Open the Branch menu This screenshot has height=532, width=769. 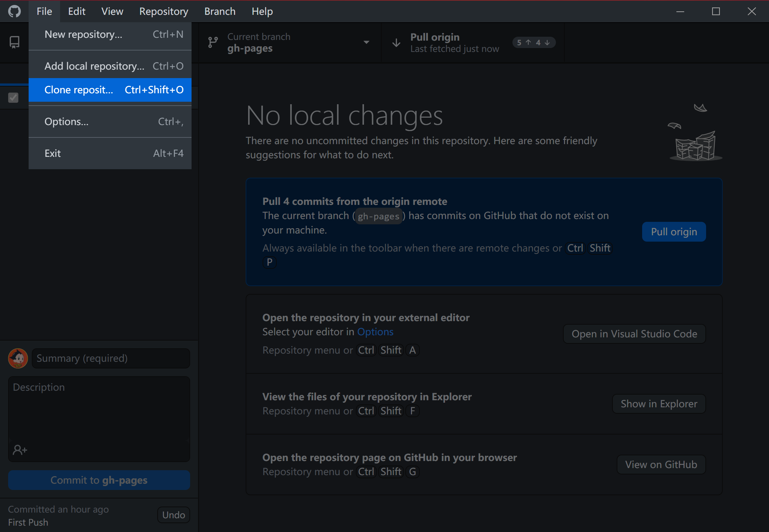[x=220, y=11]
